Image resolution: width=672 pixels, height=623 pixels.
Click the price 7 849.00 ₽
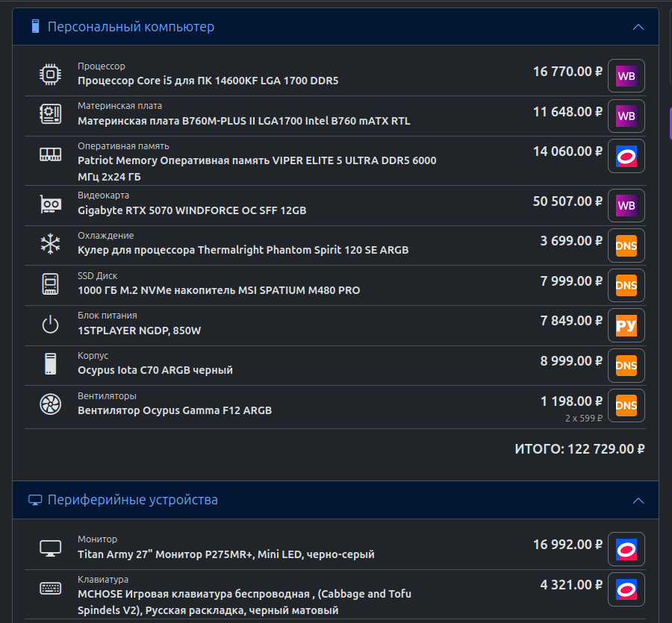click(571, 321)
